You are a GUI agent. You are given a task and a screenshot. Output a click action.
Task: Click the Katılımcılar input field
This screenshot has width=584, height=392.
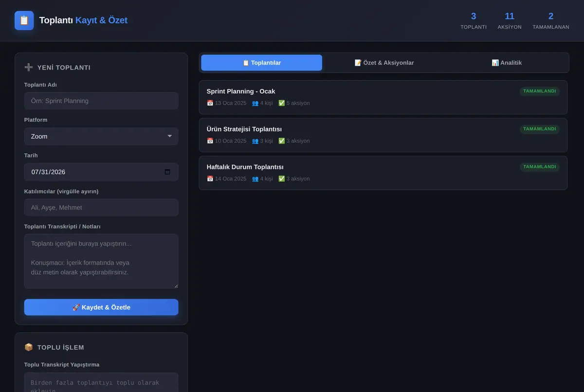101,208
